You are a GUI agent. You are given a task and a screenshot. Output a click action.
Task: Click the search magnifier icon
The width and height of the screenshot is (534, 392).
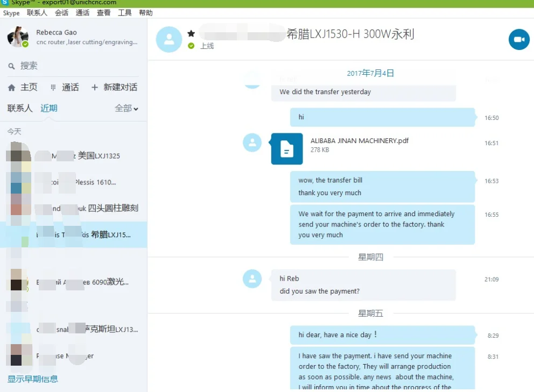click(x=12, y=66)
